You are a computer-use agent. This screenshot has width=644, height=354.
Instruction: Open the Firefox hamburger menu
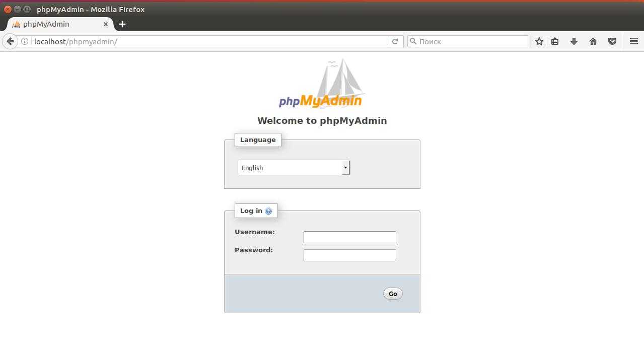tap(634, 41)
